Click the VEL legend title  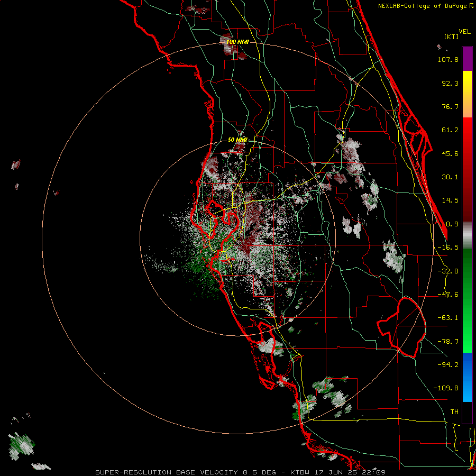pos(465,32)
